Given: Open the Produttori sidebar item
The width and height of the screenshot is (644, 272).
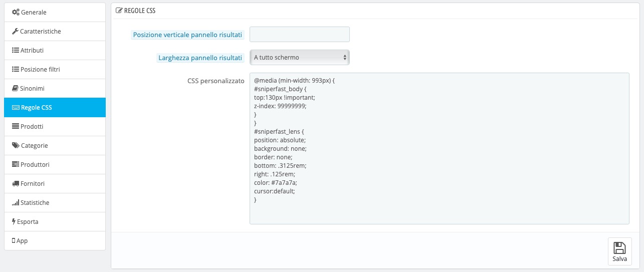Looking at the screenshot, I should (55, 165).
